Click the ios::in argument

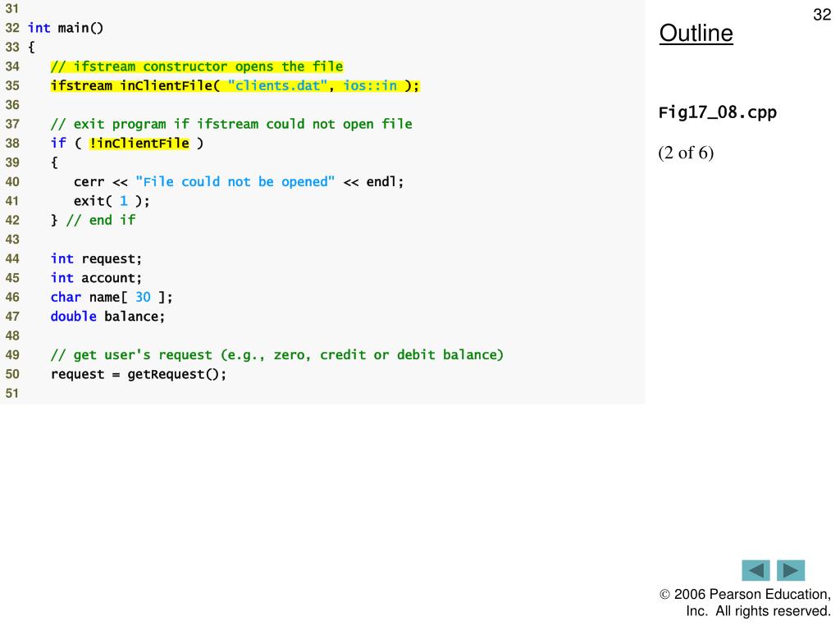coord(370,85)
